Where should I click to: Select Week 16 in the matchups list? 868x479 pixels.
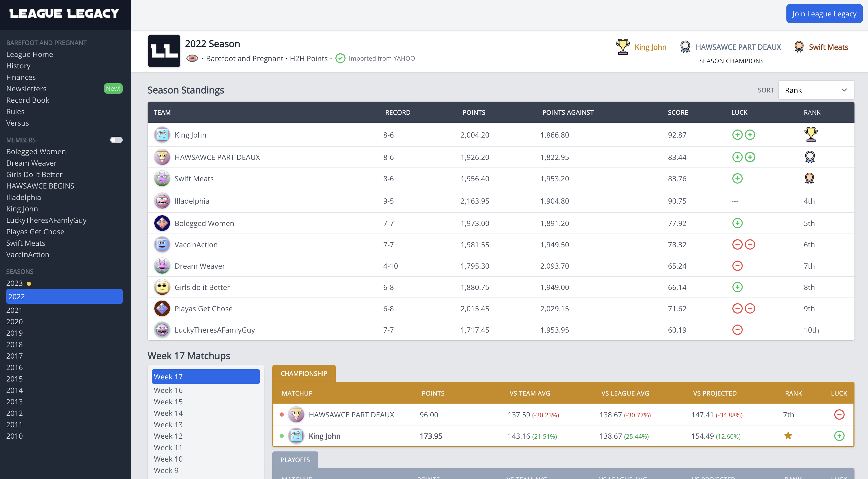coord(168,390)
